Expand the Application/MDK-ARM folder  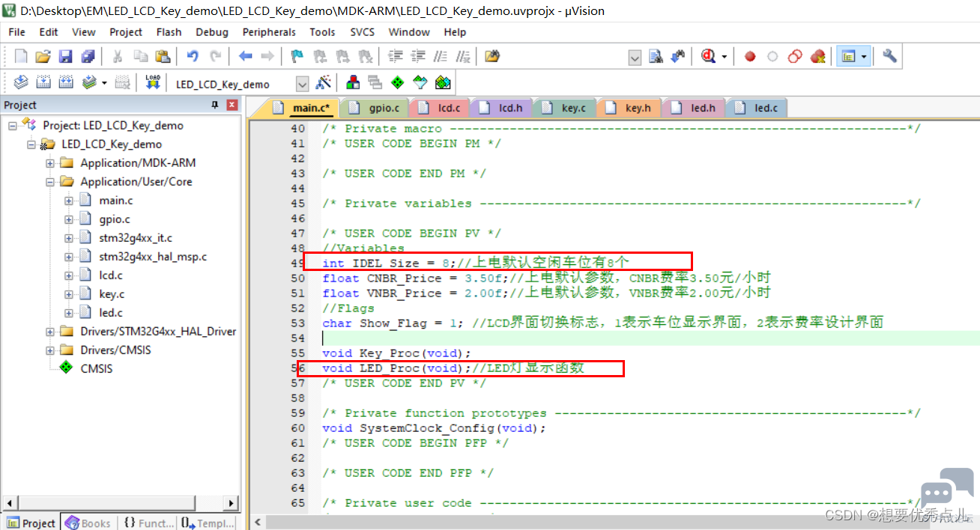tap(50, 163)
